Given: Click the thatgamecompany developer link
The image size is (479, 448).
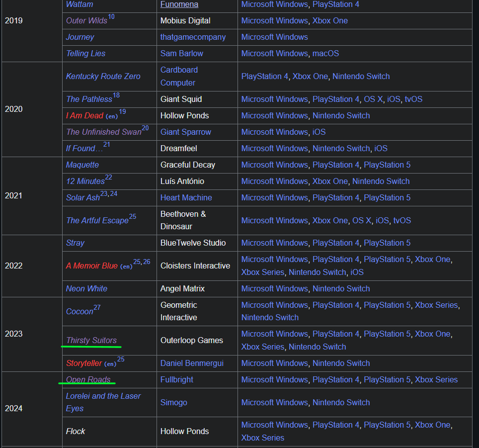Looking at the screenshot, I should tap(193, 37).
